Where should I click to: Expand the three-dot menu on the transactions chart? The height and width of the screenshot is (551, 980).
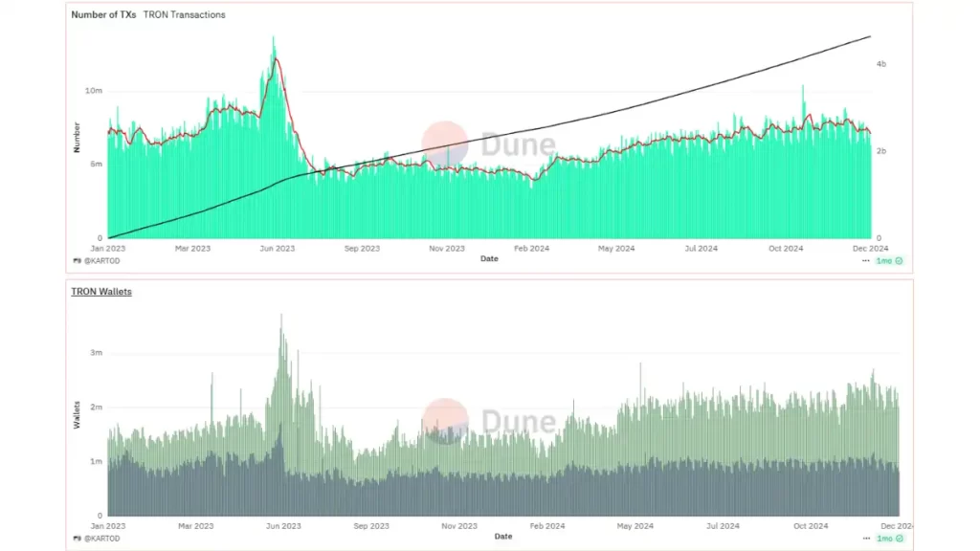866,260
